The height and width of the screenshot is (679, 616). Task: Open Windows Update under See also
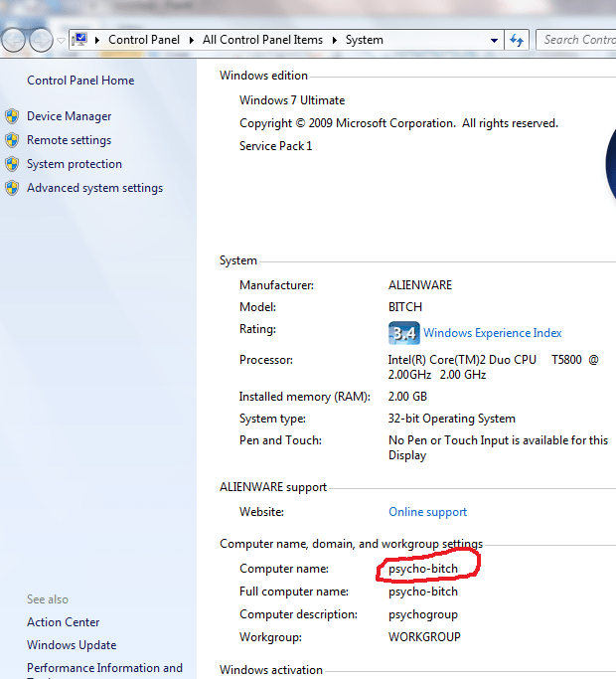point(72,645)
